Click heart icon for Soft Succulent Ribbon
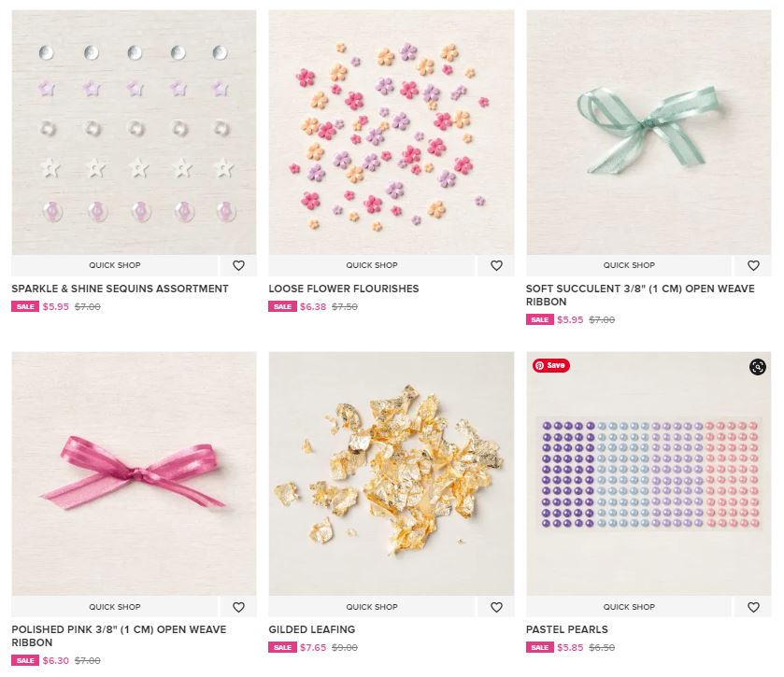Viewport: 784px width, 677px height. click(x=753, y=266)
